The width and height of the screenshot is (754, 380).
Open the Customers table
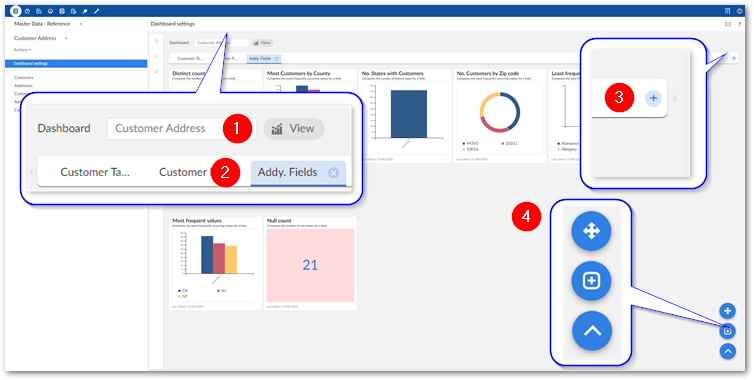pyautogui.click(x=24, y=77)
